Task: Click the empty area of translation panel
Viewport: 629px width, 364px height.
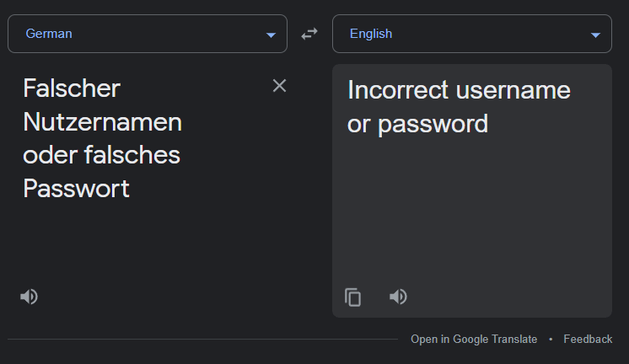Action: [x=471, y=211]
